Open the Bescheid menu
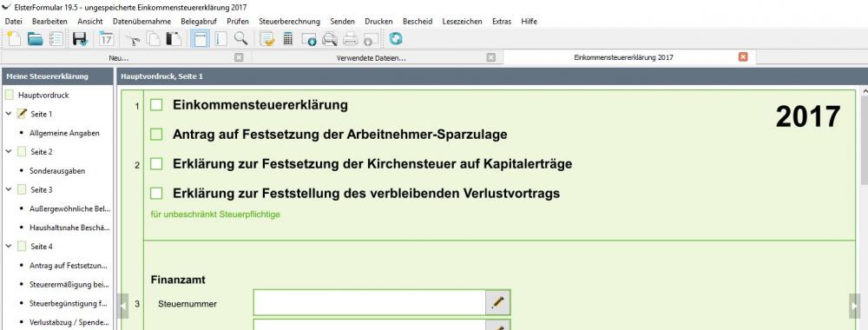Image resolution: width=868 pixels, height=330 pixels. tap(418, 21)
